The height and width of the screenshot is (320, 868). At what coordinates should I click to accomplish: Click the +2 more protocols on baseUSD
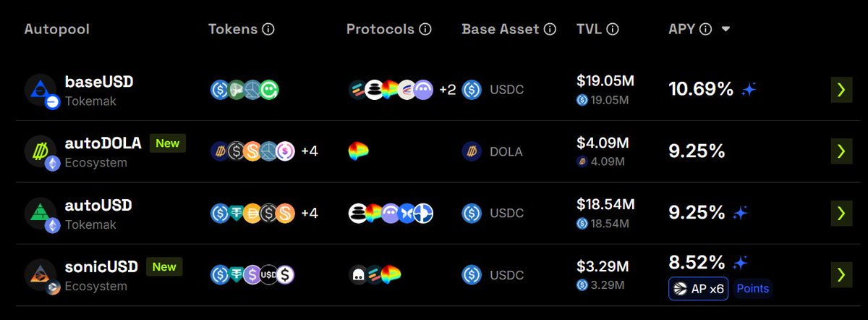(448, 90)
